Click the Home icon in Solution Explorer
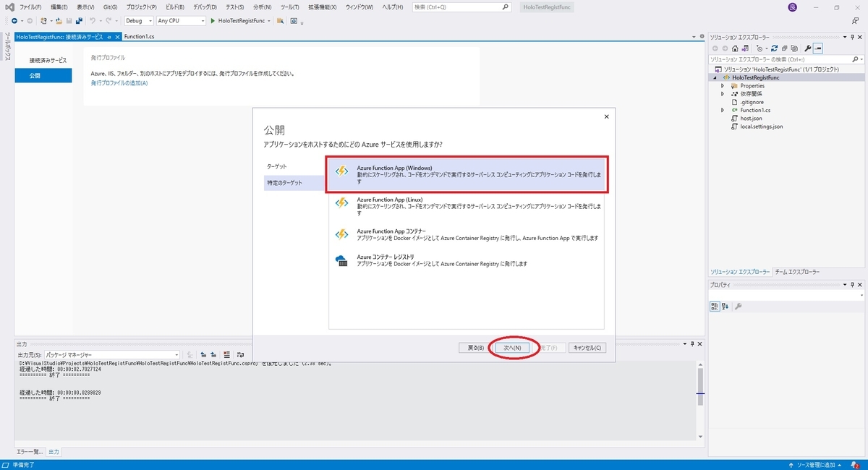This screenshot has width=868, height=470. (x=735, y=48)
